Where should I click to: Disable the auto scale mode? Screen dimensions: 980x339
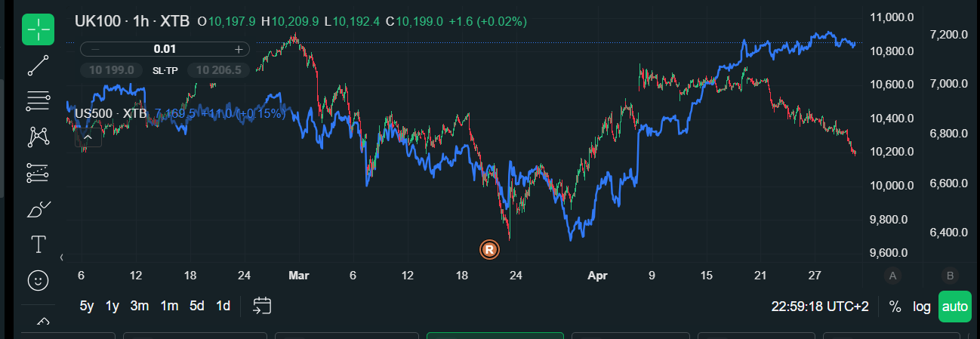coord(954,307)
